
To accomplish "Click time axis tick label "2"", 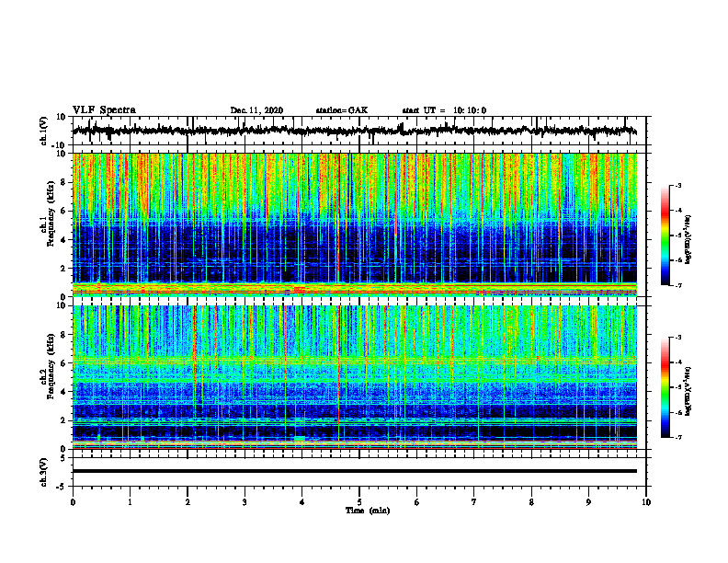I will coord(188,502).
